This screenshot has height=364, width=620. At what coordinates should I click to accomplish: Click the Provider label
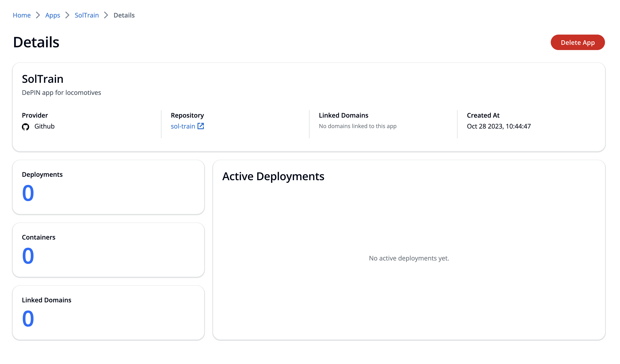35,115
